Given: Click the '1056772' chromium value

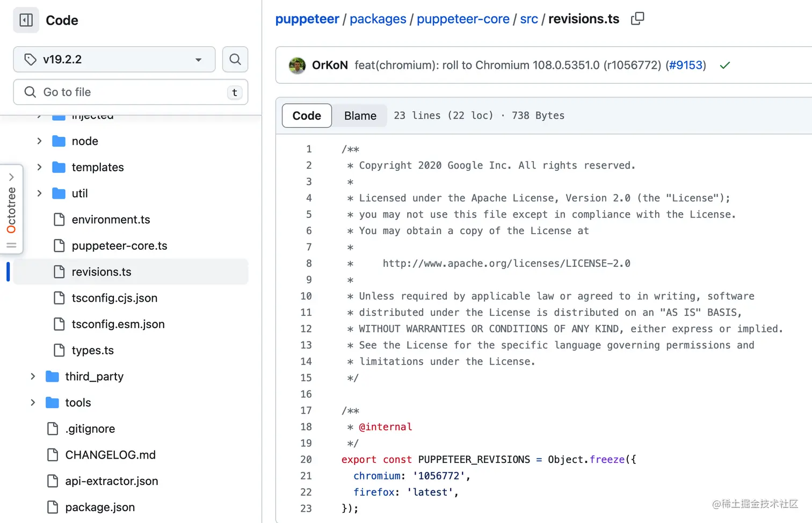Looking at the screenshot, I should pos(438,476).
